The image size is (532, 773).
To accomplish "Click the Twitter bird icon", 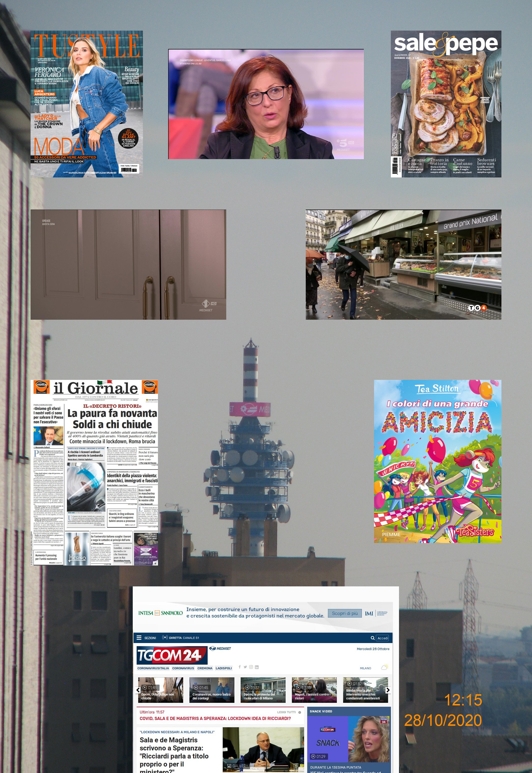I will click(245, 667).
